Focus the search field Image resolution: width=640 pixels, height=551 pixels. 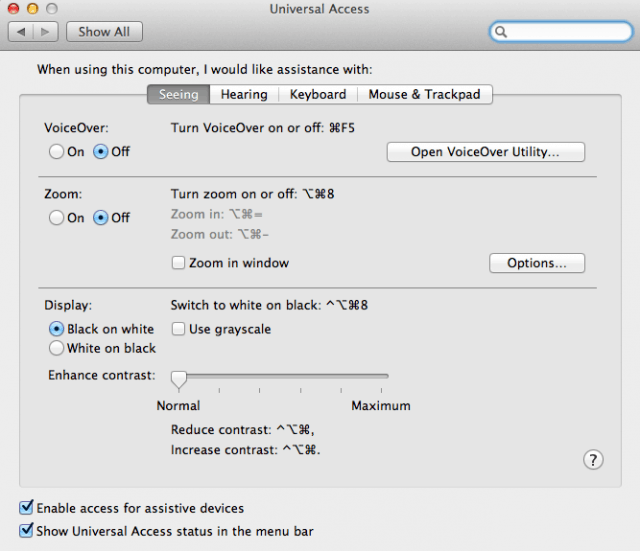[x=561, y=32]
